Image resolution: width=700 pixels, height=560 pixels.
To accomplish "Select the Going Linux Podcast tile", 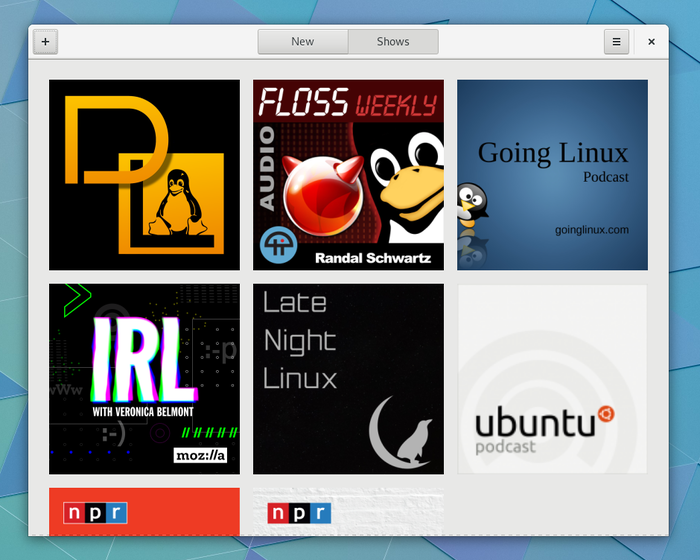I will pyautogui.click(x=552, y=175).
